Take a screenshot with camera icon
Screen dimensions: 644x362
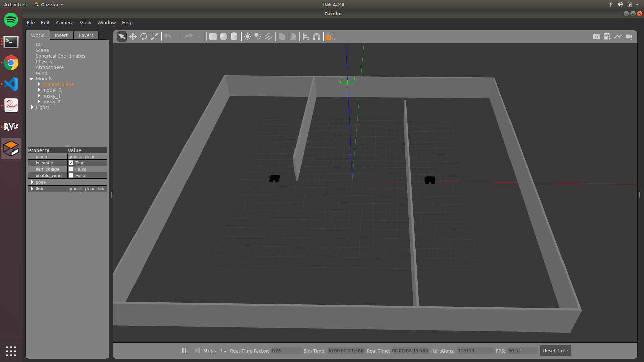(x=596, y=37)
